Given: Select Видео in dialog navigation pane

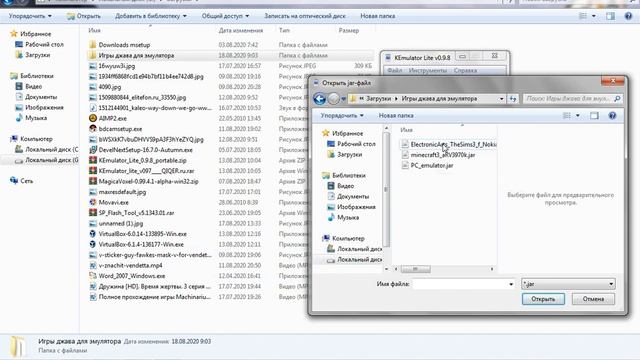Looking at the screenshot, I should 341,186.
